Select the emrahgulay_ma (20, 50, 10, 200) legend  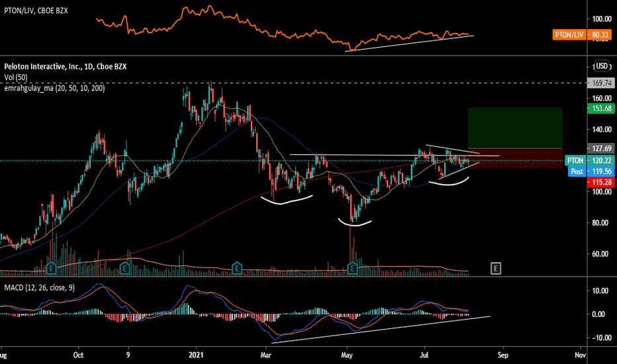pyautogui.click(x=54, y=88)
